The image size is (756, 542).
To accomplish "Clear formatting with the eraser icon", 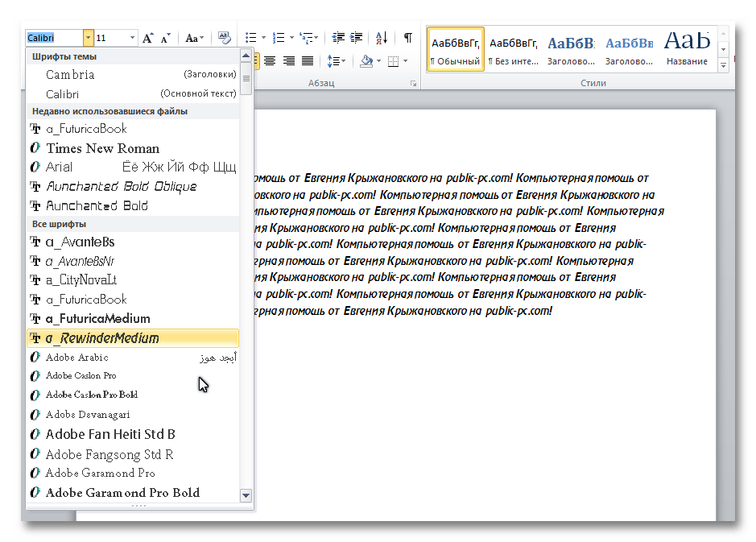I will click(x=224, y=38).
